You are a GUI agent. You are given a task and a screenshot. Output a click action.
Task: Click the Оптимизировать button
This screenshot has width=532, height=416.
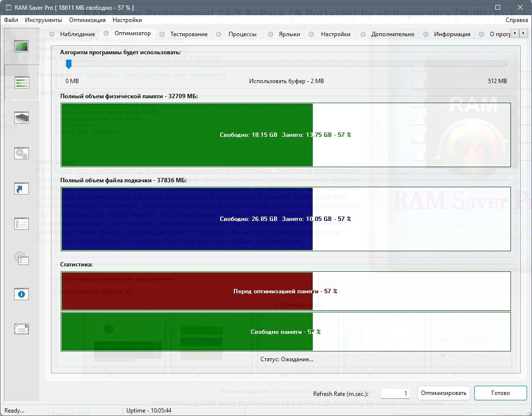coord(443,393)
